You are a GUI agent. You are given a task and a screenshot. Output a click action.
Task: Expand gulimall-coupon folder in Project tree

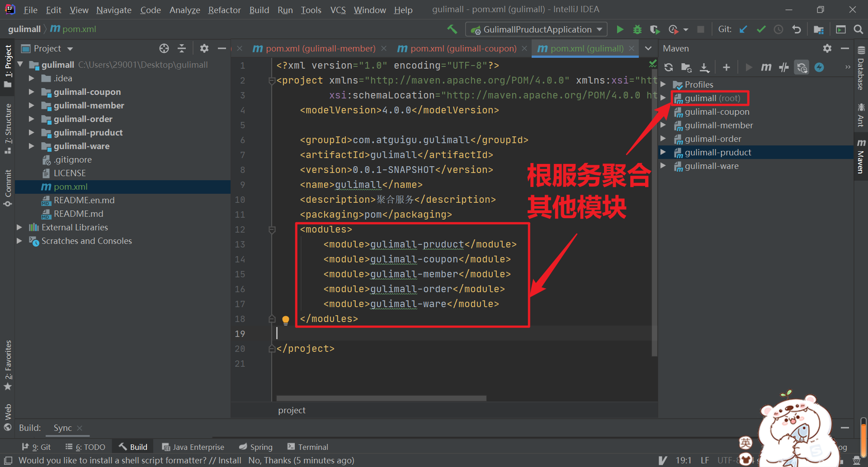[31, 92]
